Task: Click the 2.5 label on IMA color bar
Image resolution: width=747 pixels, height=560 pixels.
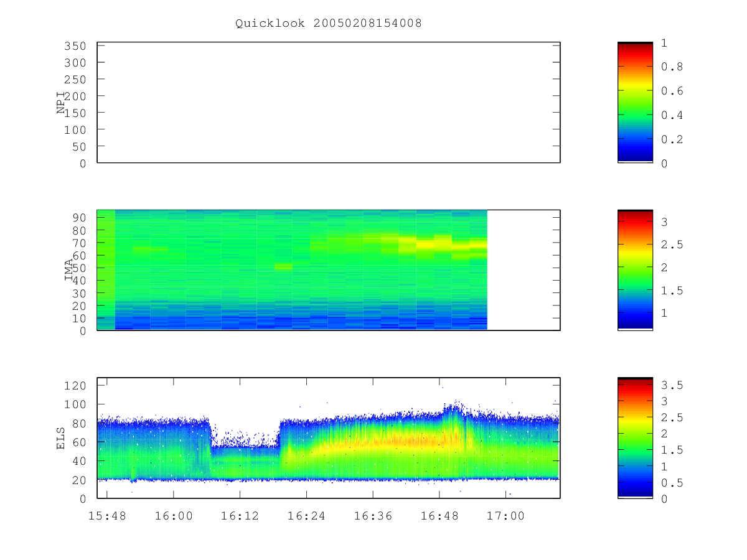Action: tap(671, 245)
